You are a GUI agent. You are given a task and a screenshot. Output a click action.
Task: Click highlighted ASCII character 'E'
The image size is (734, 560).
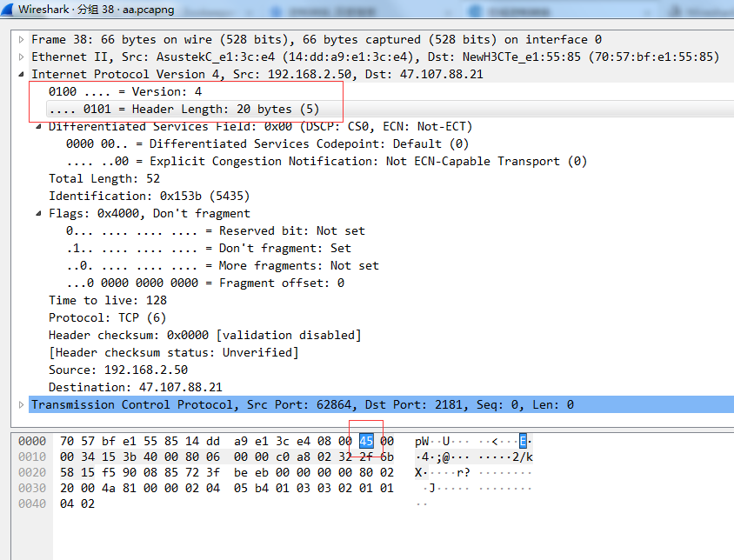coord(523,441)
